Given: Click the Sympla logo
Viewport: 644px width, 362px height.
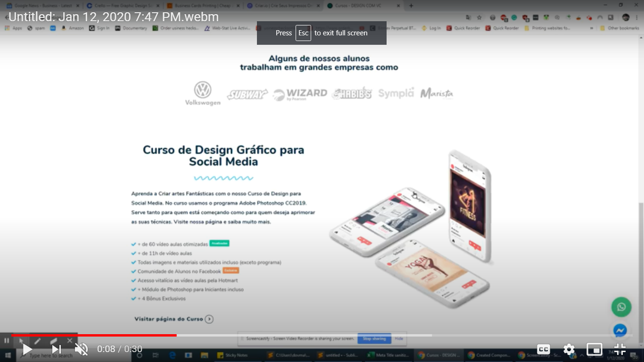Looking at the screenshot, I should [x=396, y=93].
